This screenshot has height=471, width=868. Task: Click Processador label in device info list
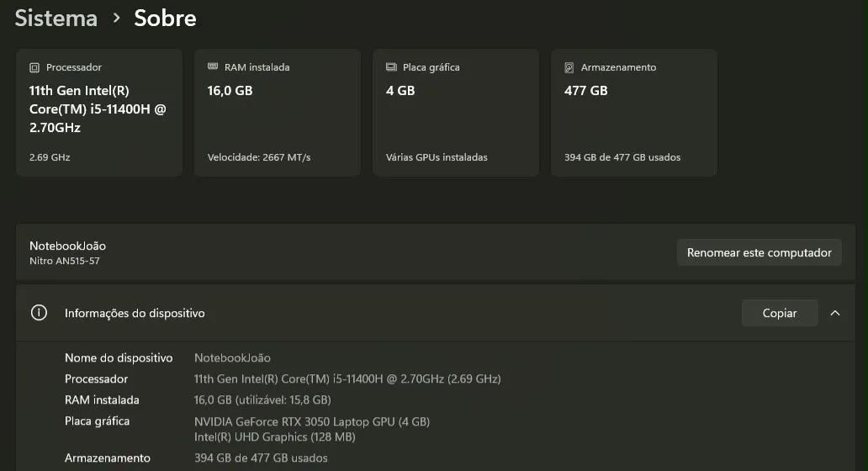pyautogui.click(x=97, y=379)
